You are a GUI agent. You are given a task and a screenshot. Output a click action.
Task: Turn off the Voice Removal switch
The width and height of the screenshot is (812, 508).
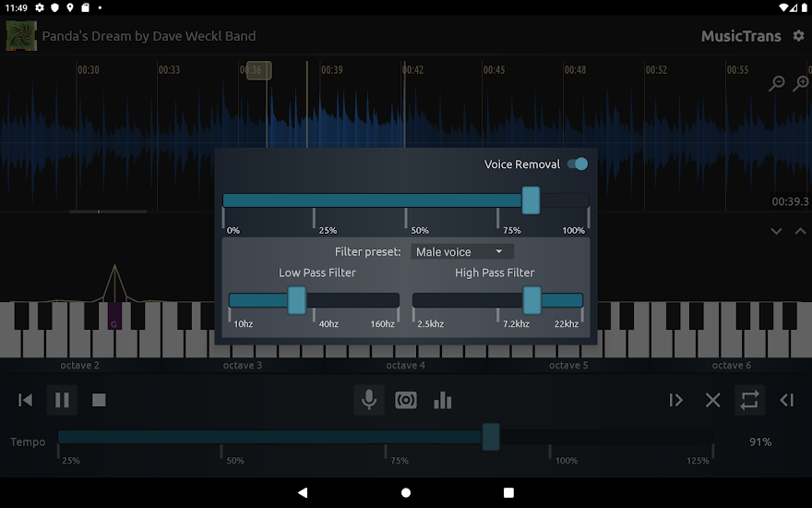tap(578, 164)
